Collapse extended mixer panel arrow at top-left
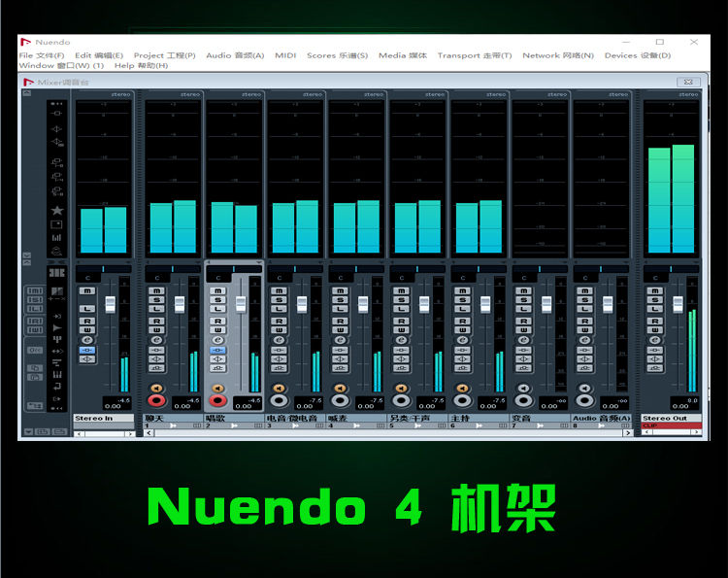This screenshot has height=578, width=728. tap(27, 93)
